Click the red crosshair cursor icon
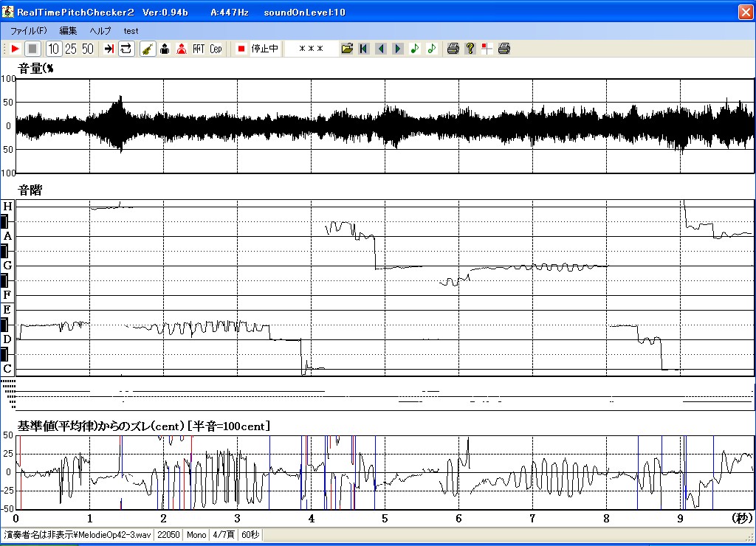Viewport: 756px width, 546px height. pos(487,49)
